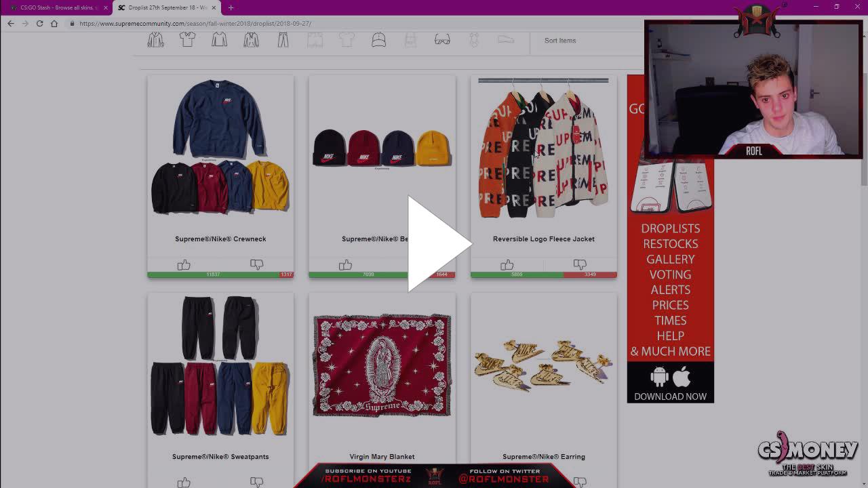Filter by shorts category icon
This screenshot has height=488, width=868.
[x=315, y=40]
